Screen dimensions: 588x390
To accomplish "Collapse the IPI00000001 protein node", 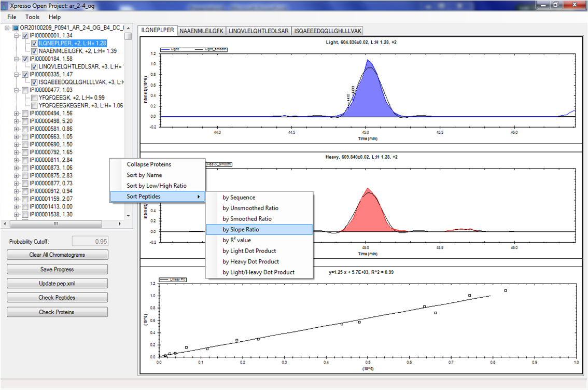I will [x=17, y=36].
